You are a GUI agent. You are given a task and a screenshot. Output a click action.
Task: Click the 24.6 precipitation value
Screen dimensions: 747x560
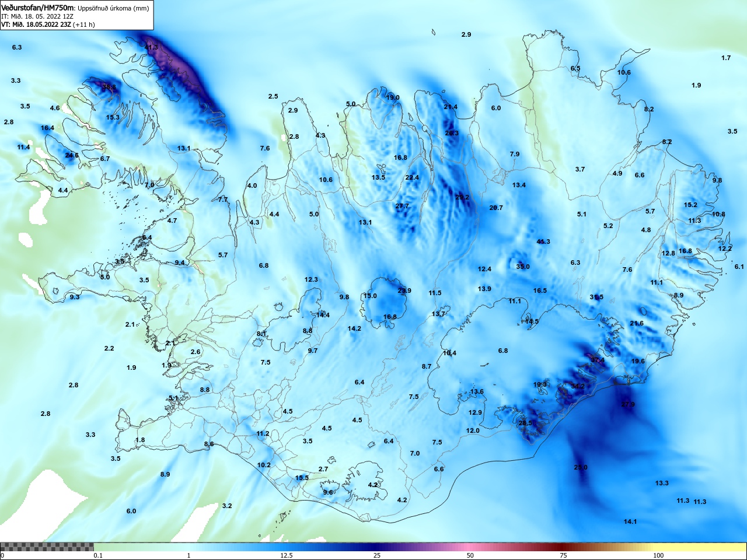pos(71,155)
